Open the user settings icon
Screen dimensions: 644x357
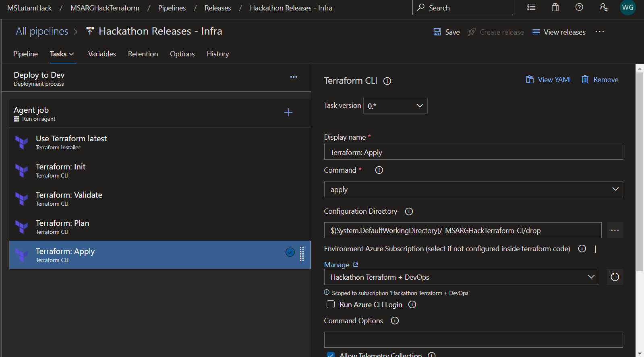point(603,7)
